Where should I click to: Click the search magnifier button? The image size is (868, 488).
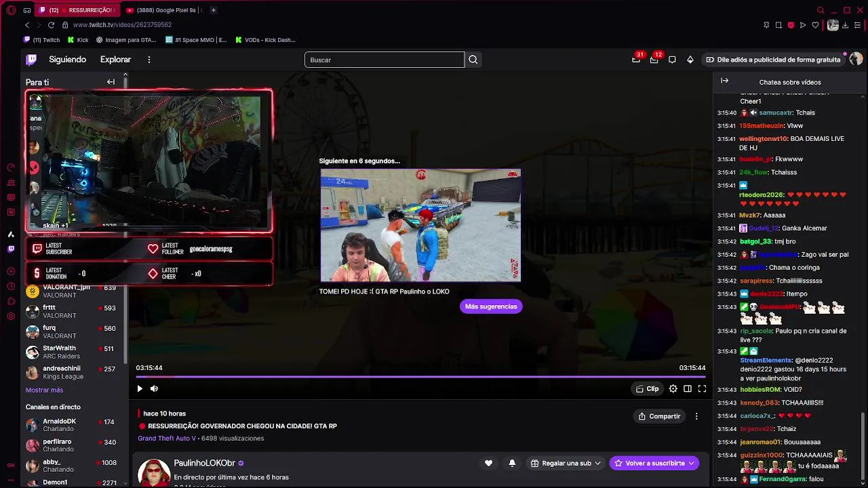473,60
